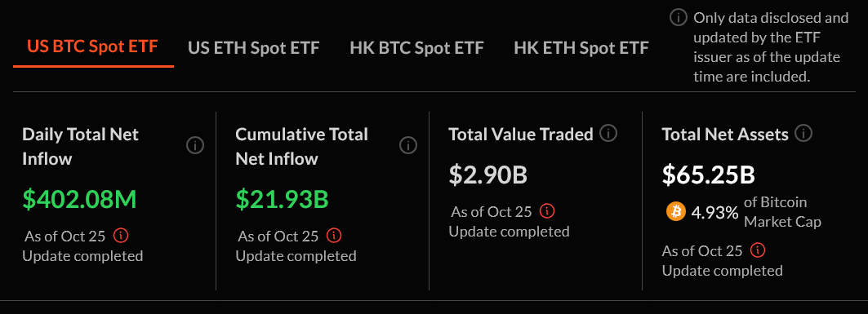Open the Total Net Assets info tooltip icon
This screenshot has width=868, height=314.
[803, 133]
